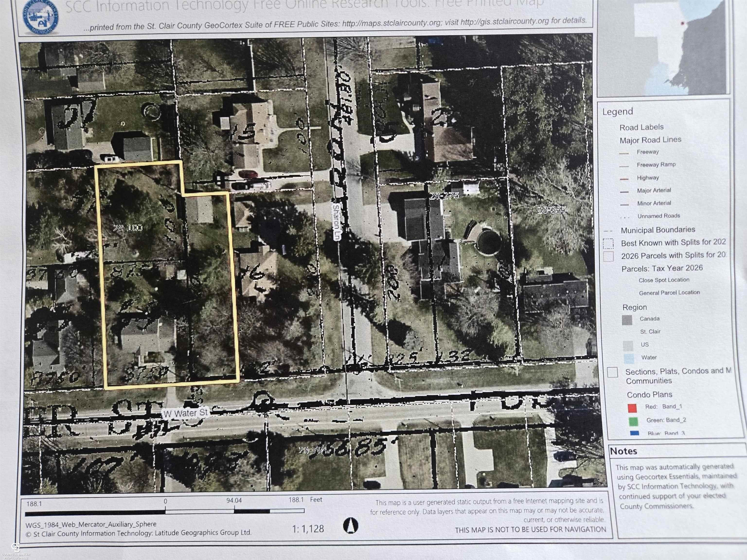Click the Legend heading
Viewport: 747px width, 560px height.
[x=618, y=112]
